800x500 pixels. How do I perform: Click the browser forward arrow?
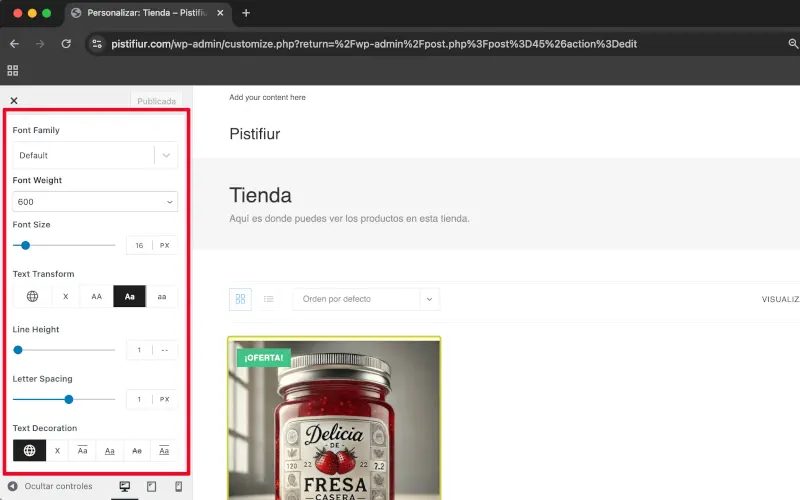[x=40, y=44]
